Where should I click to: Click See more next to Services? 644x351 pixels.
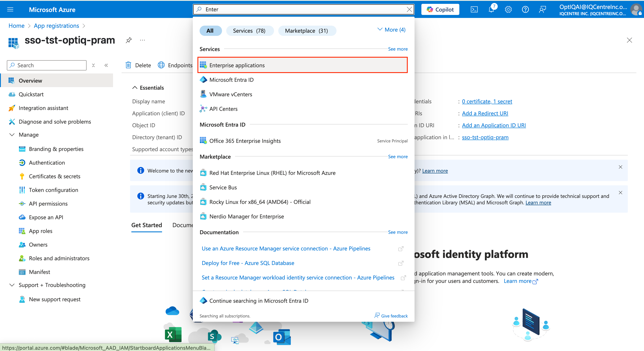coord(397,49)
